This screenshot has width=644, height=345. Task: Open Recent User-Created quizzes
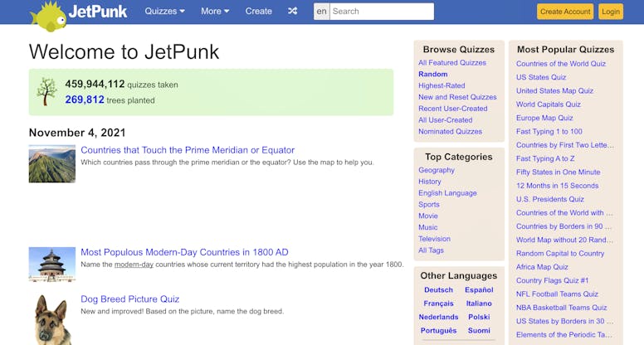point(453,109)
